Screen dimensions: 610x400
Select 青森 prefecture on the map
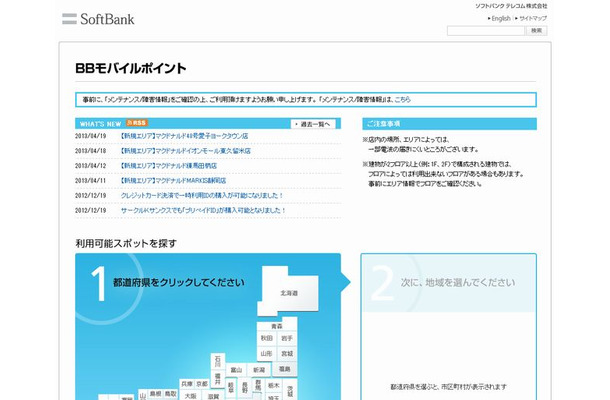point(277,326)
